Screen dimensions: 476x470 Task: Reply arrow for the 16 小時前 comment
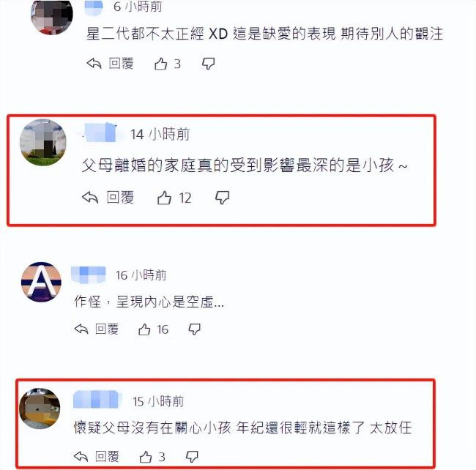(81, 329)
